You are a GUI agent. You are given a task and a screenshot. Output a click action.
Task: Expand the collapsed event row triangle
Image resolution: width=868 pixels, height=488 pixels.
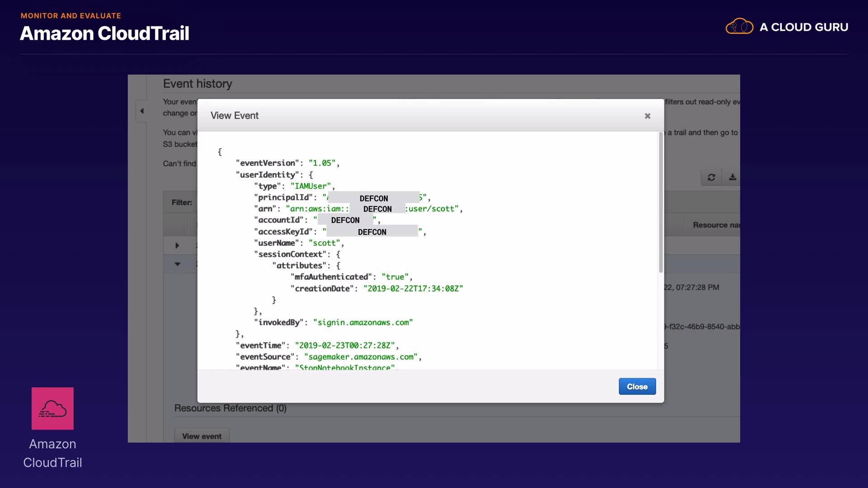pos(177,245)
